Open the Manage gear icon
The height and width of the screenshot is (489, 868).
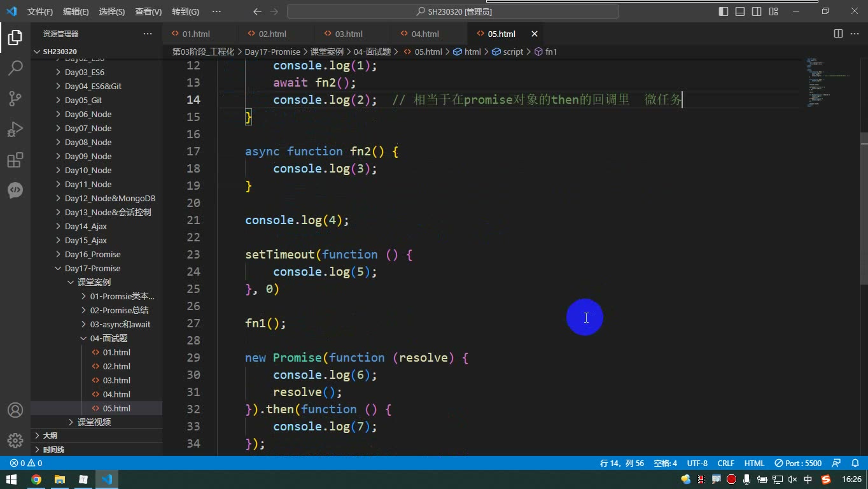click(15, 441)
